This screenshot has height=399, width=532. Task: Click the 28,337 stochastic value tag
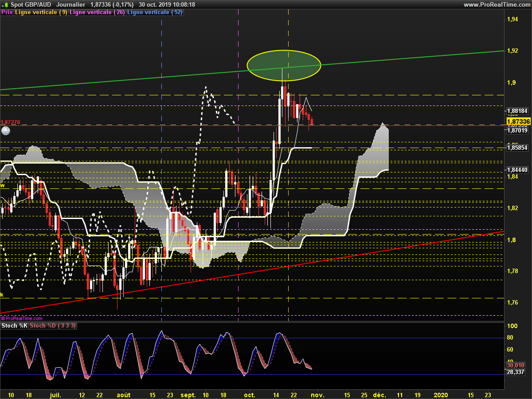coord(515,372)
